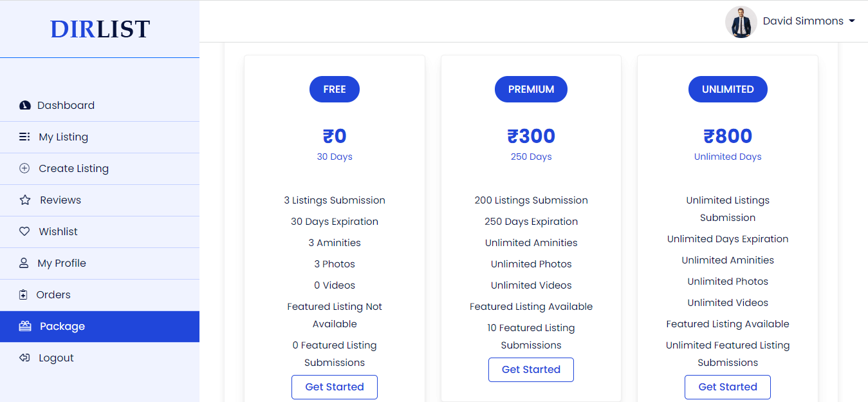
Task: Click the person icon beside My Profile
Action: (x=24, y=263)
